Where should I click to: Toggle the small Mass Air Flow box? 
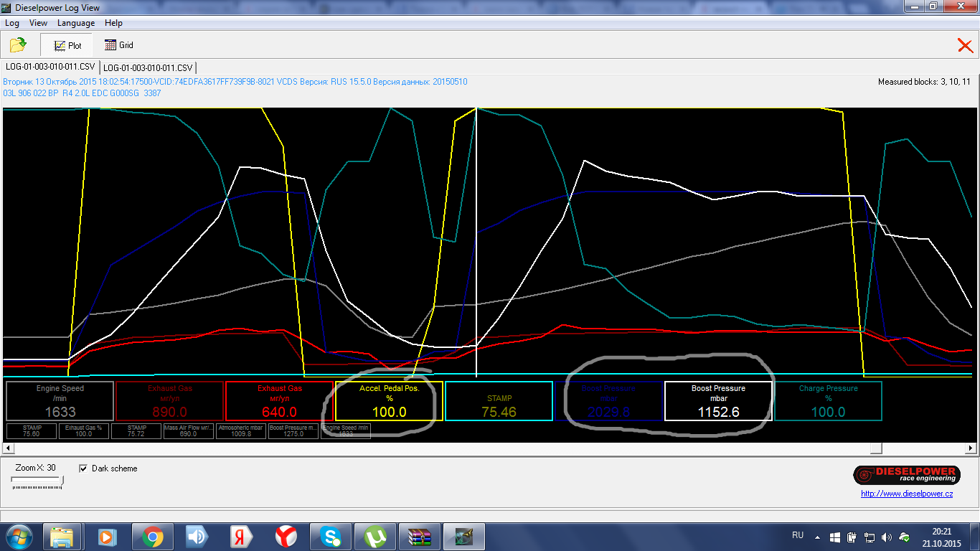[189, 430]
